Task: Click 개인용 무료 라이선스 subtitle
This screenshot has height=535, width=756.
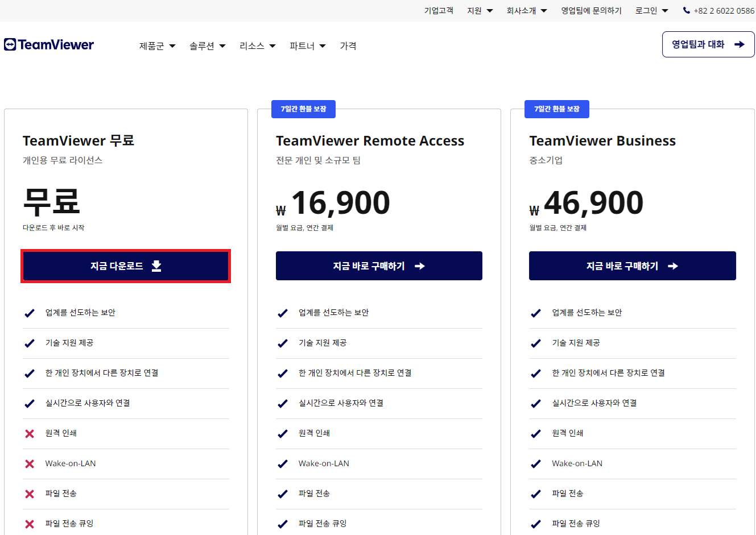Action: [x=63, y=160]
